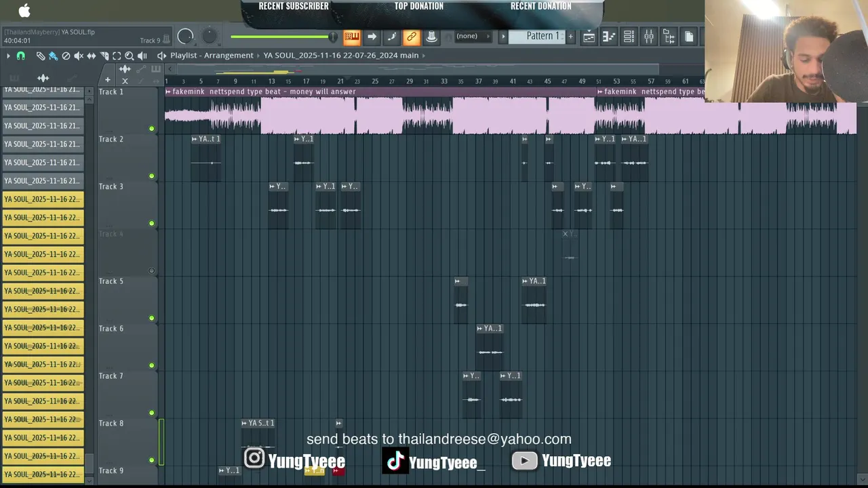This screenshot has height=488, width=868.
Task: Click bar 41 on timeline ruler
Action: [x=513, y=81]
